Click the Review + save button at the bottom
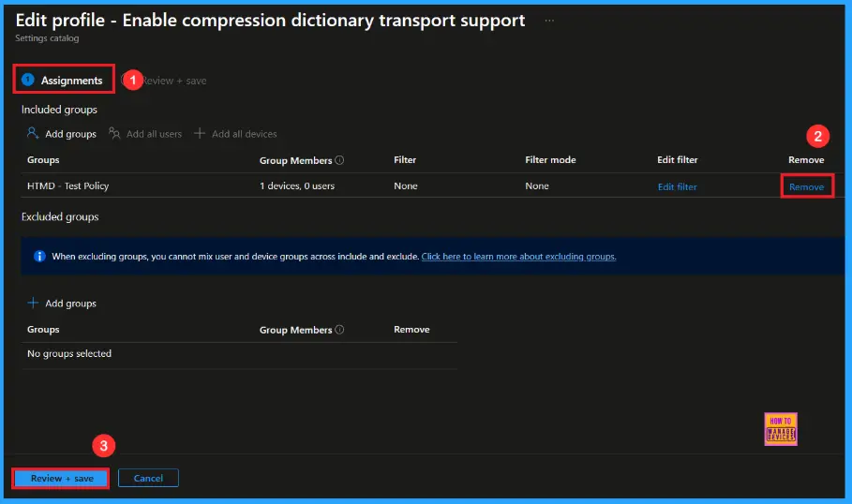The height and width of the screenshot is (504, 852). [62, 479]
